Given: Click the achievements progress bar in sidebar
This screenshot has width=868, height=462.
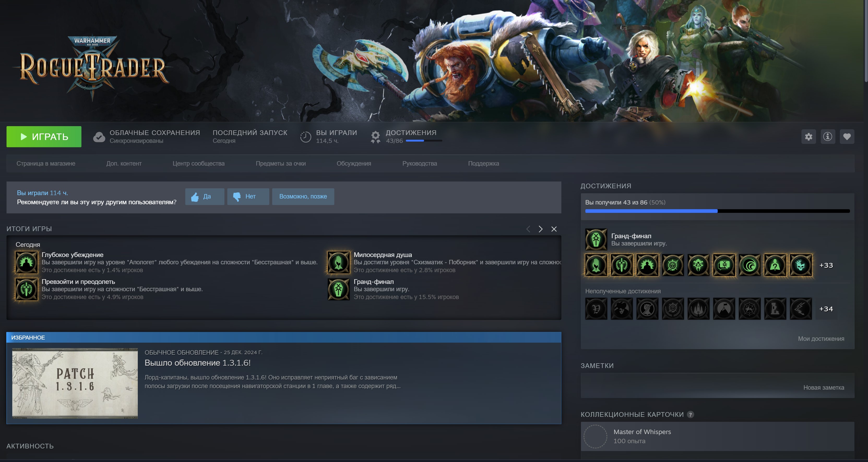Looking at the screenshot, I should click(717, 211).
